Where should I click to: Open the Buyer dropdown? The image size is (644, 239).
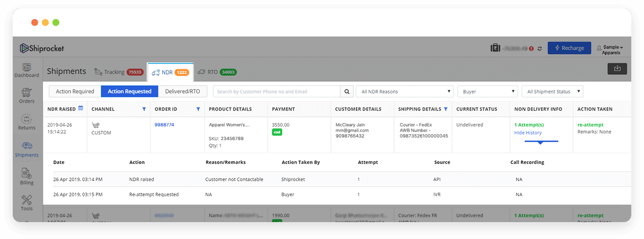(x=487, y=91)
